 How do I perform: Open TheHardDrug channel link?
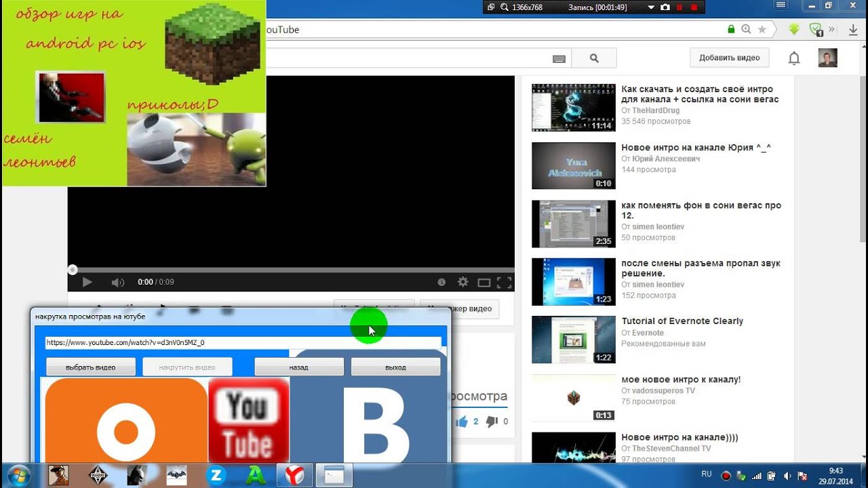point(655,110)
